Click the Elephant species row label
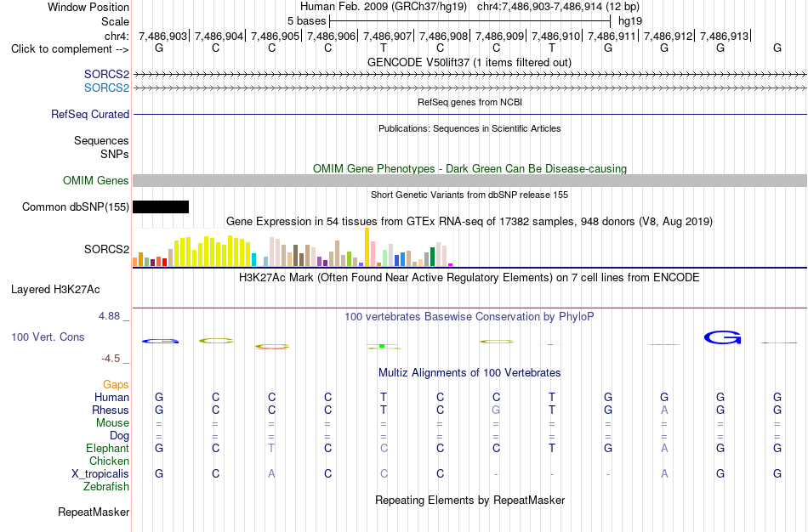Screen dimensions: 808x532 pos(108,448)
